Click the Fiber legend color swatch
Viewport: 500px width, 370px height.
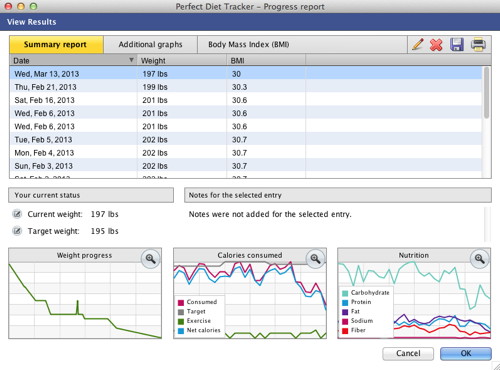[x=345, y=331]
